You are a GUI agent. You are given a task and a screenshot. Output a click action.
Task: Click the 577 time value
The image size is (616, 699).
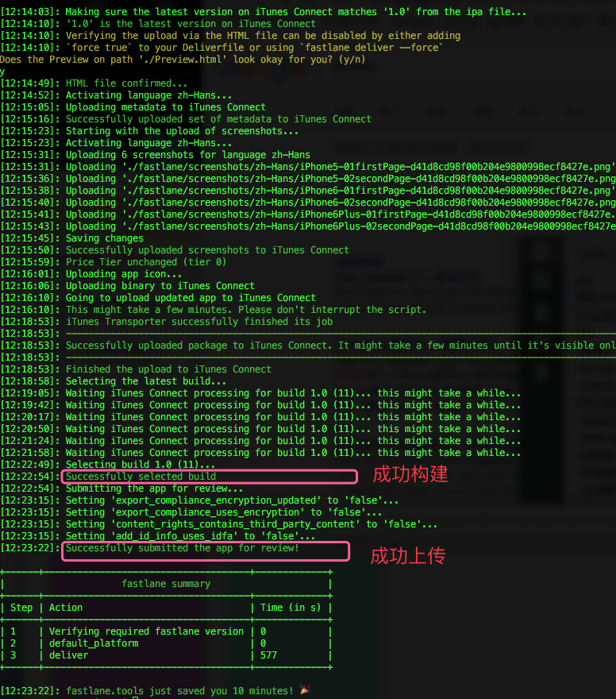coord(268,655)
